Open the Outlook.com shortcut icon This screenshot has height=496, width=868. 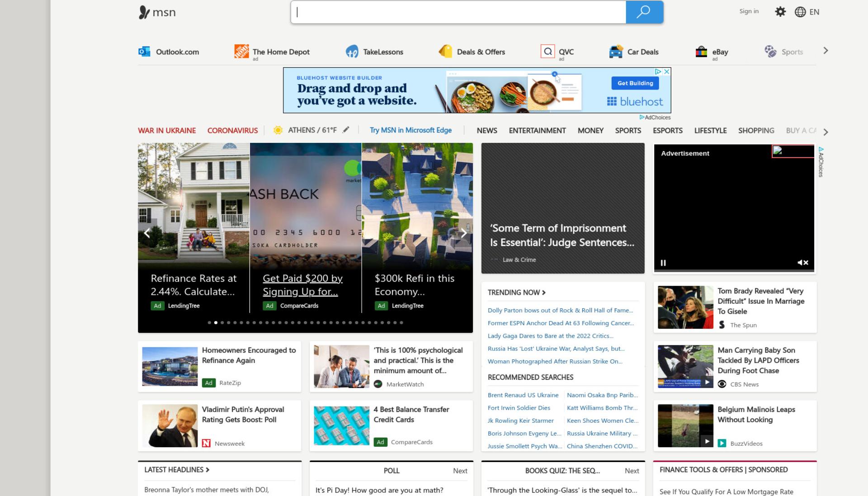tap(144, 52)
